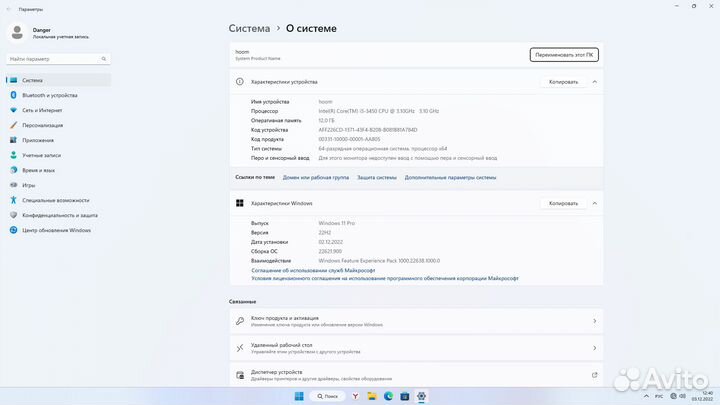Click the Персонализация paintbrush icon

(13, 125)
